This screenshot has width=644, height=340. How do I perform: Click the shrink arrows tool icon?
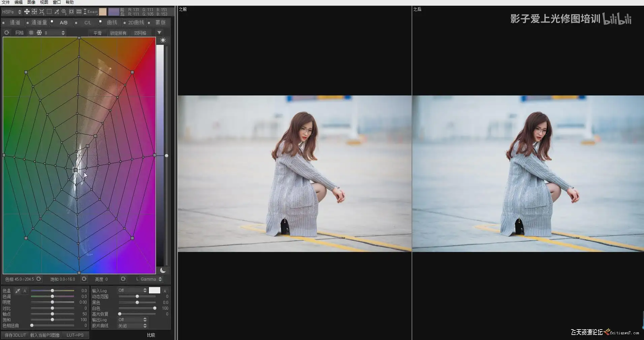point(42,12)
